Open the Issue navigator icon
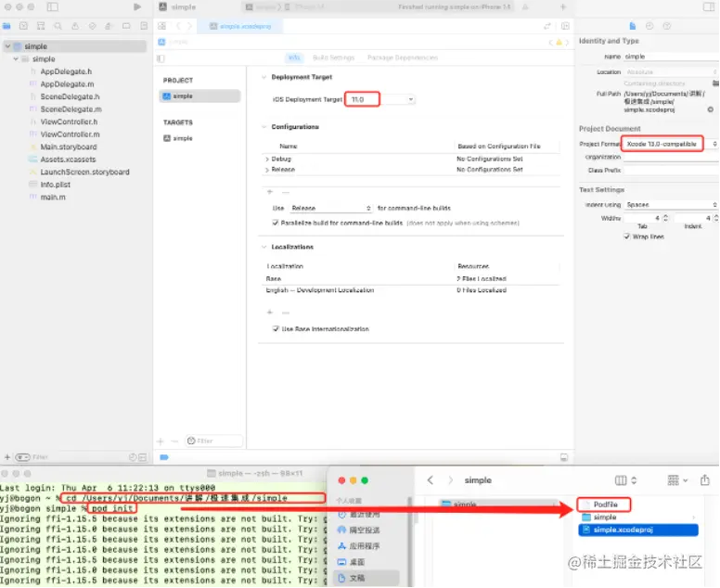Screen dimensions: 720x588 click(x=75, y=26)
